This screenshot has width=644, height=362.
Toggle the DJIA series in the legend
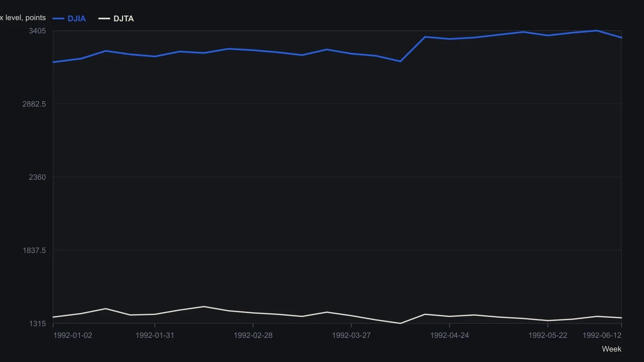(69, 19)
